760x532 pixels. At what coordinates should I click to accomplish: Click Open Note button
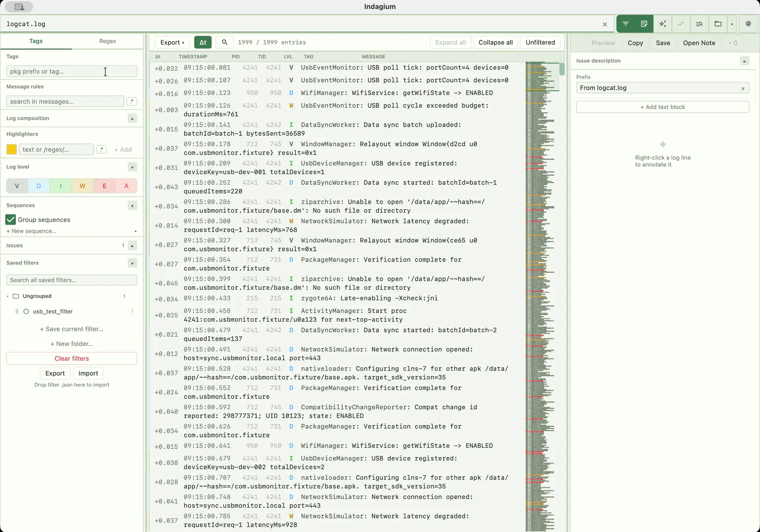(699, 43)
